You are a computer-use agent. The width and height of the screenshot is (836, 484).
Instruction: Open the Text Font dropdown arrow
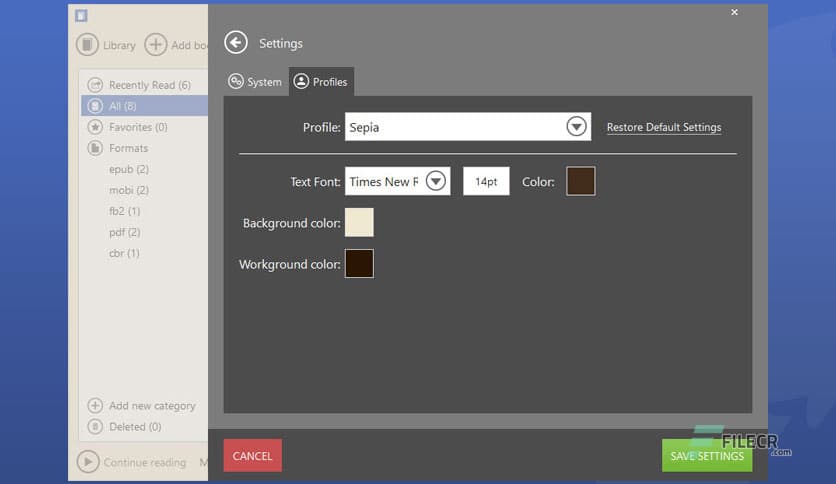(x=436, y=181)
